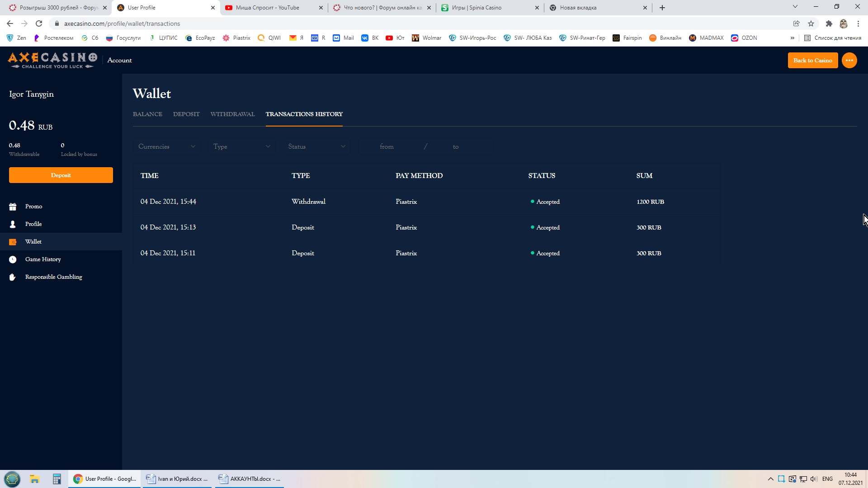Click the Responsible Gambling hand icon
868x488 pixels.
[x=13, y=277]
